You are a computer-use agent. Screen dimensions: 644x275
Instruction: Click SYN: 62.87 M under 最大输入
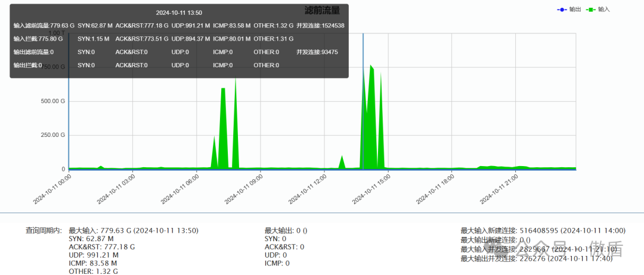91,239
